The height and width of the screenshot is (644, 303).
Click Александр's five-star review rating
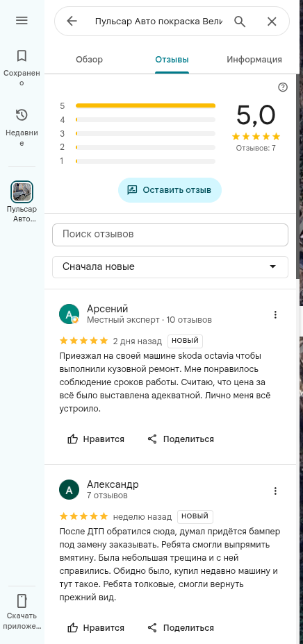click(x=84, y=516)
